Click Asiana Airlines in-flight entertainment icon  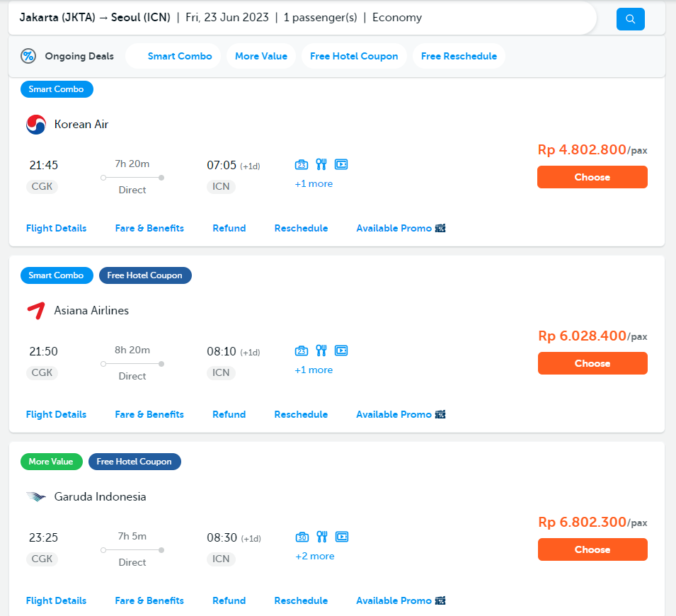341,350
